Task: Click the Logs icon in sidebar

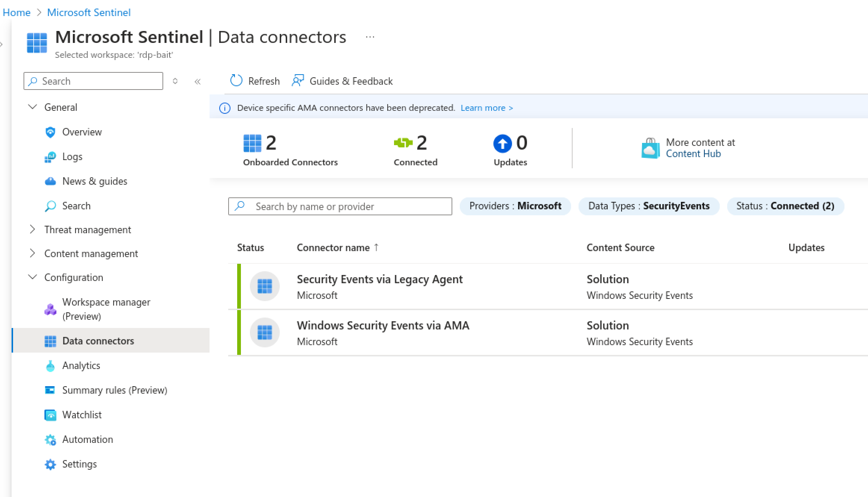Action: tap(50, 157)
